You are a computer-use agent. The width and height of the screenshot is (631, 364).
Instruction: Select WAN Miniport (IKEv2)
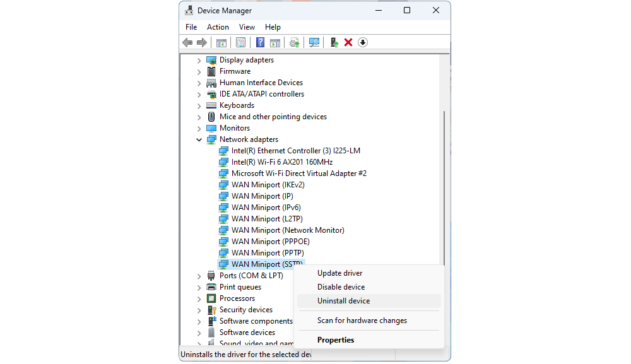point(268,185)
